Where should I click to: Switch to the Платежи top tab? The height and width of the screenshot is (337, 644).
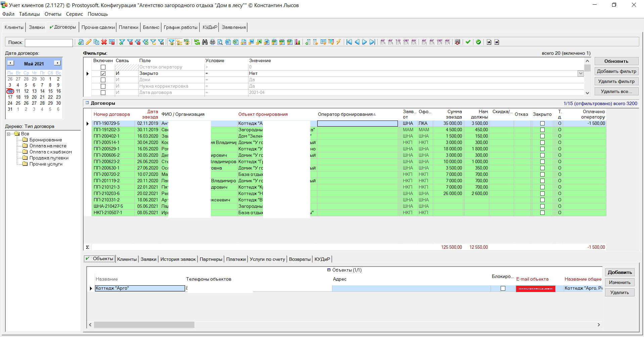pos(128,27)
